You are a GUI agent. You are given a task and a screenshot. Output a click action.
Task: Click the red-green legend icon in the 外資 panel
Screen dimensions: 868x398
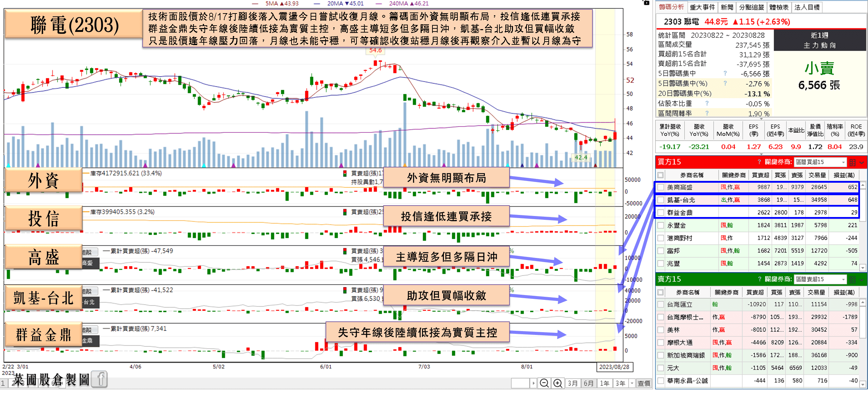[x=345, y=173]
